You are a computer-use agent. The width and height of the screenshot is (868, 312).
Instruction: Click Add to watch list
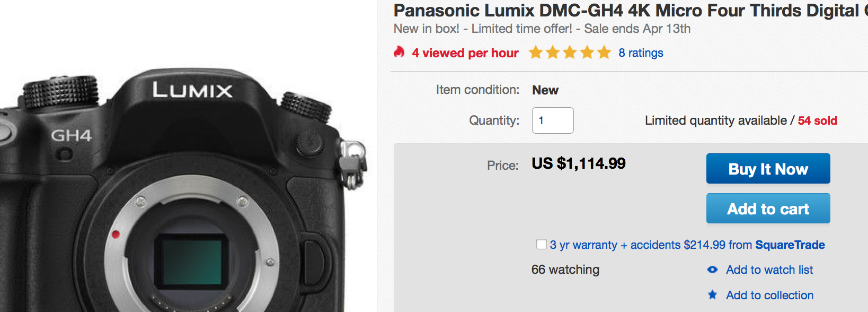click(769, 270)
